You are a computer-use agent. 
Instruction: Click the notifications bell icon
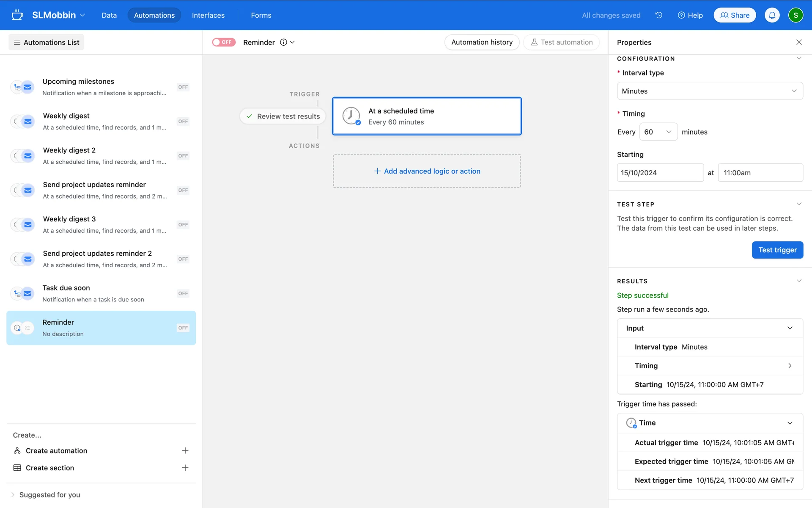(772, 15)
